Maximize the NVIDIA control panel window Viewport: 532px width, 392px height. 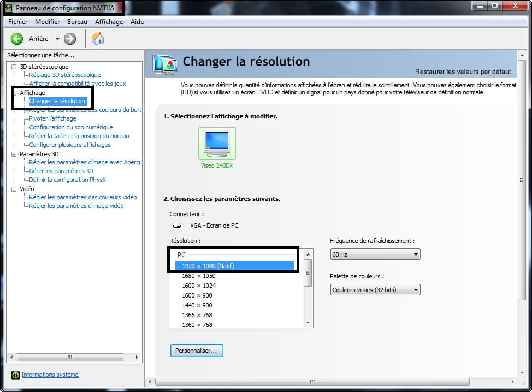495,6
